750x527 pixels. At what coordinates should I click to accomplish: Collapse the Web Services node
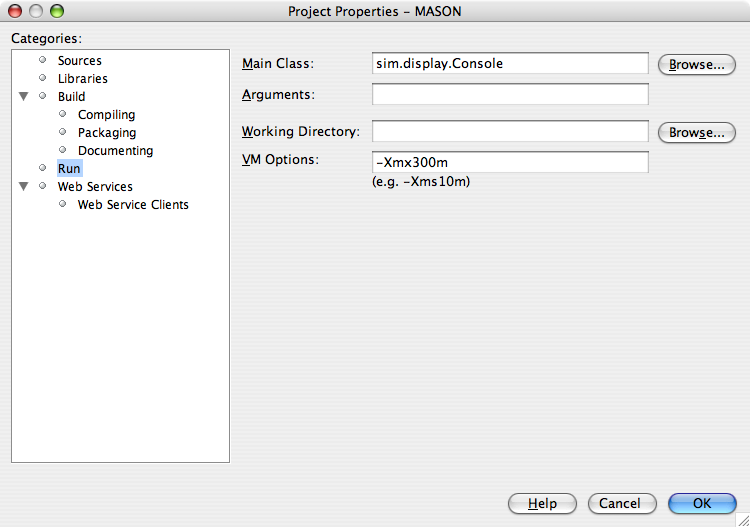[x=23, y=187]
